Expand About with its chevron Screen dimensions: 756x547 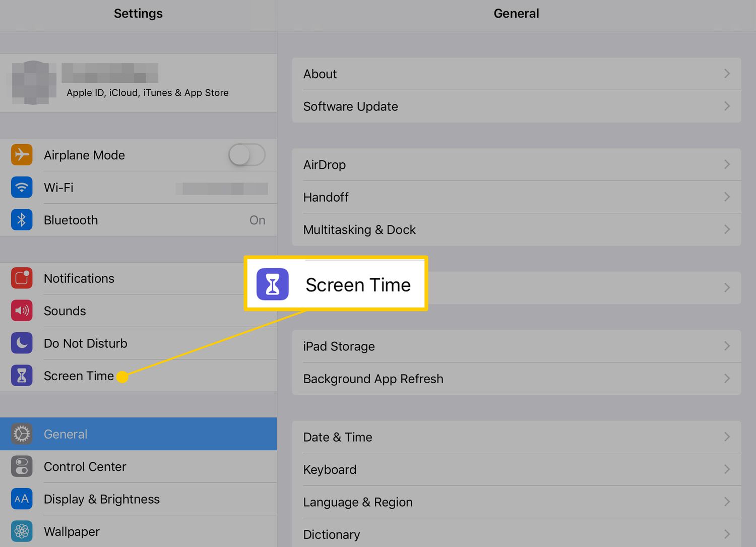(x=727, y=74)
